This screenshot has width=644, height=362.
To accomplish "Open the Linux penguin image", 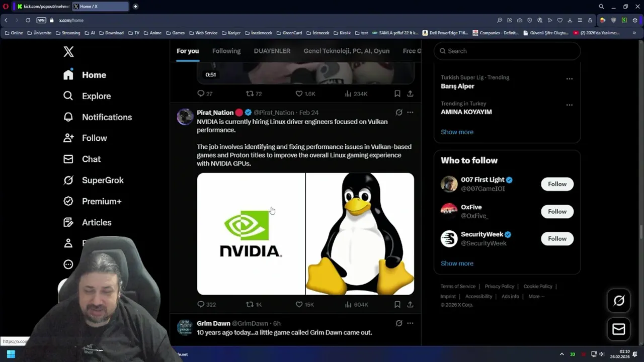I will [360, 234].
